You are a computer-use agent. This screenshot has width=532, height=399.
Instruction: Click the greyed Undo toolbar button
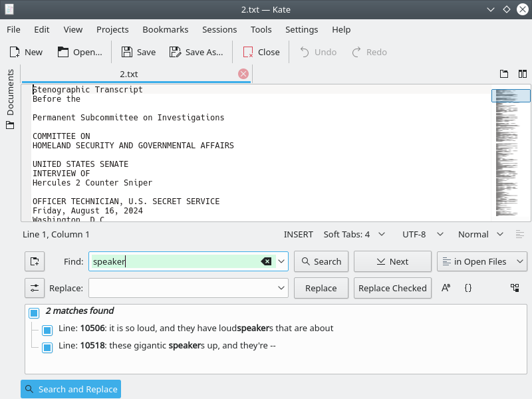coord(319,53)
